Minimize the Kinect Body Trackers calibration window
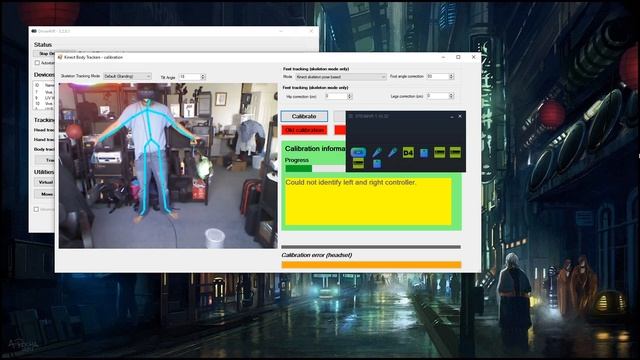Image resolution: width=640 pixels, height=360 pixels. click(443, 57)
